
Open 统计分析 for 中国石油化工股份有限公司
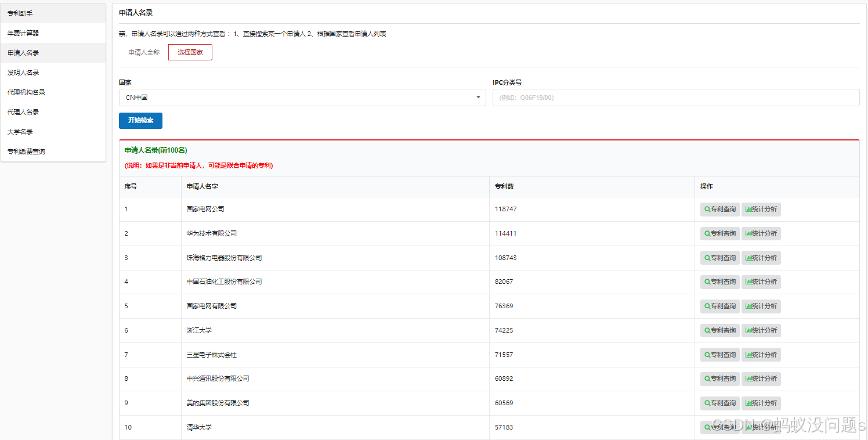pos(761,282)
